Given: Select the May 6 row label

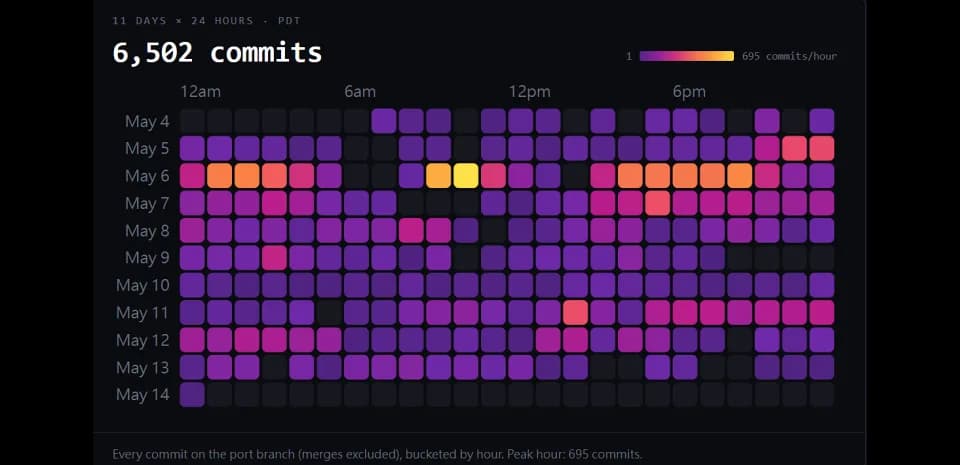Looking at the screenshot, I should [147, 176].
